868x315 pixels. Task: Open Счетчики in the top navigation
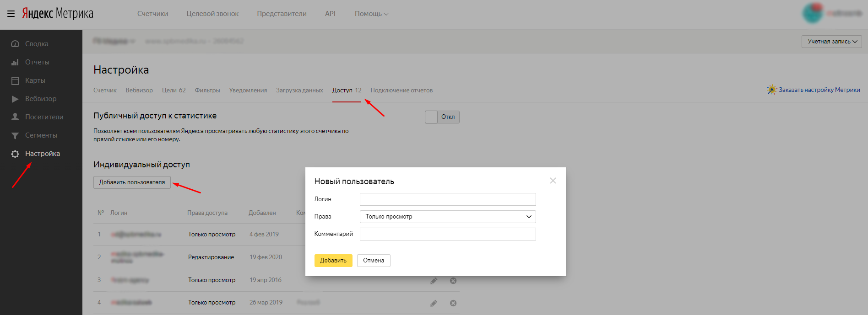[x=153, y=14]
